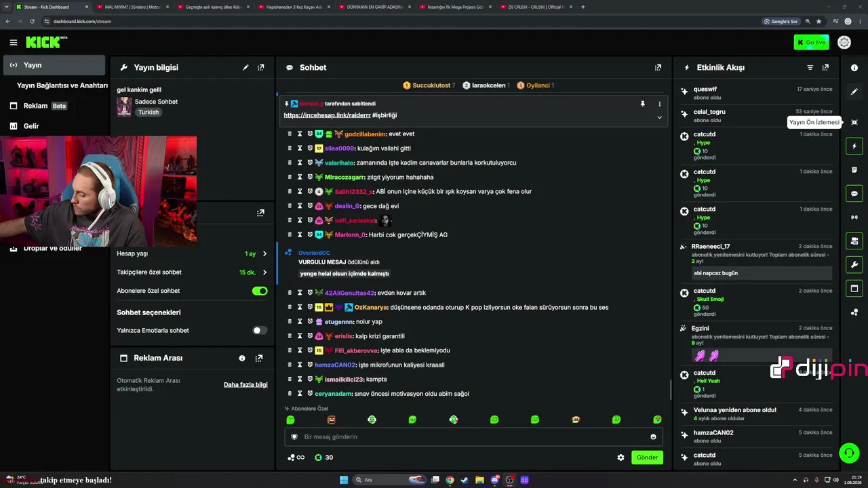Toggle Abonelere özel sohbet switch
Viewport: 868px width, 488px height.
click(x=260, y=291)
